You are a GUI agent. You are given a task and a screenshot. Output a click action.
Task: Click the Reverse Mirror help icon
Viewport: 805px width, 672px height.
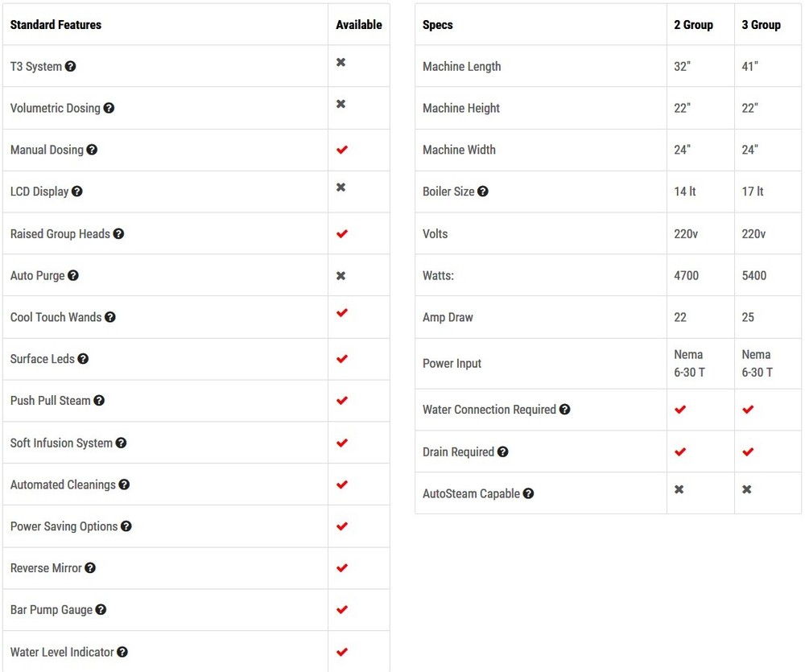[90, 567]
